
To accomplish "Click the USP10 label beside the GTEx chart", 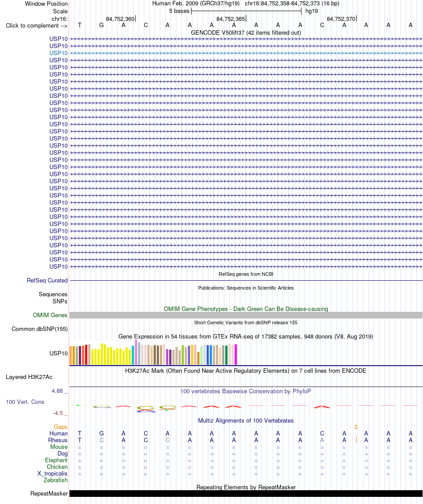I will pyautogui.click(x=58, y=353).
